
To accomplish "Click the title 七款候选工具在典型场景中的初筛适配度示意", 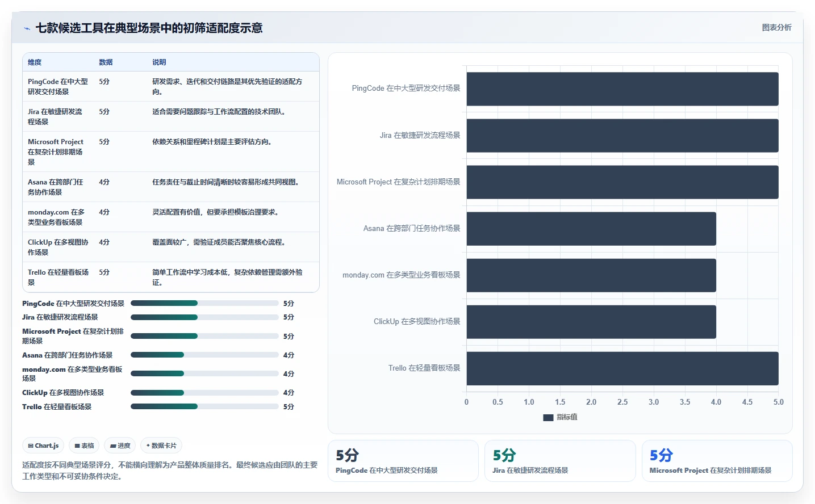I will tap(149, 28).
